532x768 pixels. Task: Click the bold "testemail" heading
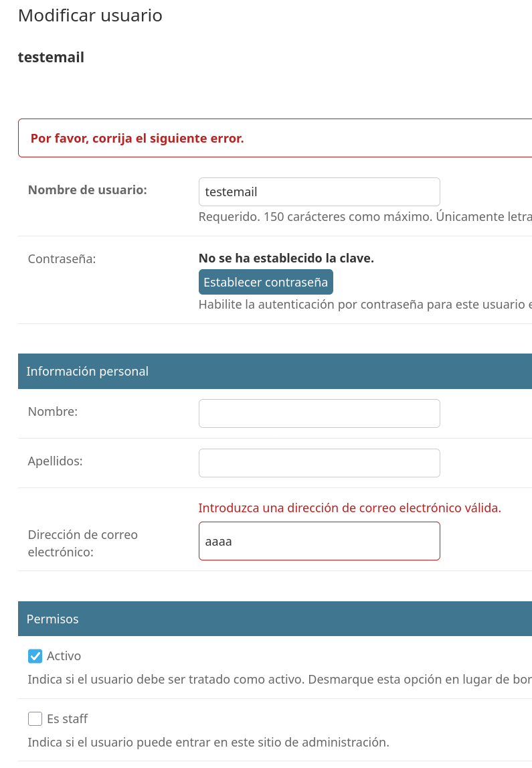point(51,58)
